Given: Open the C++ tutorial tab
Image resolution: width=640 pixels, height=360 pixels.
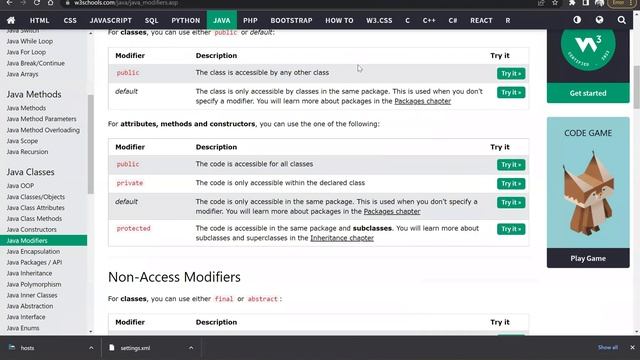Looking at the screenshot, I should click(x=429, y=20).
